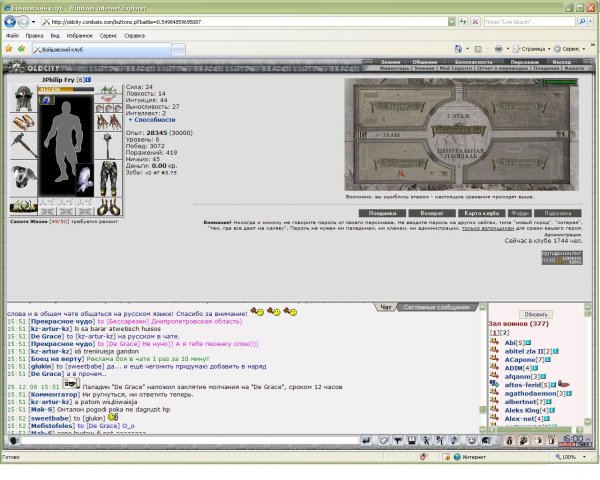Open the search provider dropdown arrow
The height and width of the screenshot is (480, 600).
(x=591, y=22)
